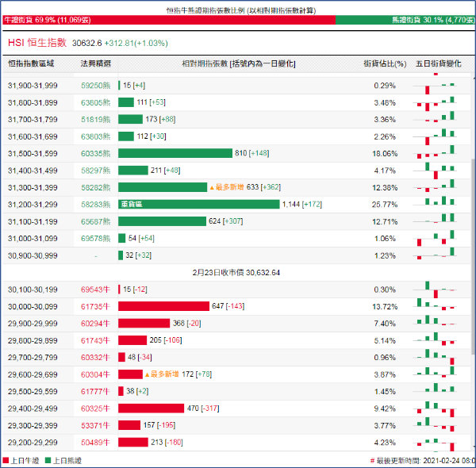
Task: Open warrant link 65687熊
Action: pyautogui.click(x=96, y=221)
